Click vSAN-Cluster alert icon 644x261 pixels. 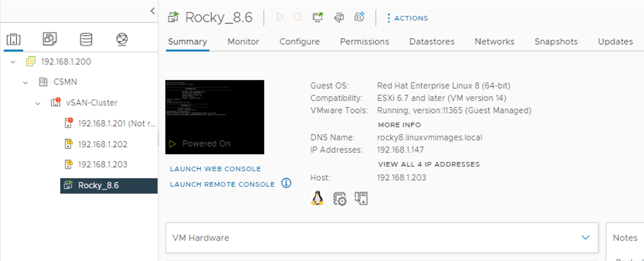55,102
